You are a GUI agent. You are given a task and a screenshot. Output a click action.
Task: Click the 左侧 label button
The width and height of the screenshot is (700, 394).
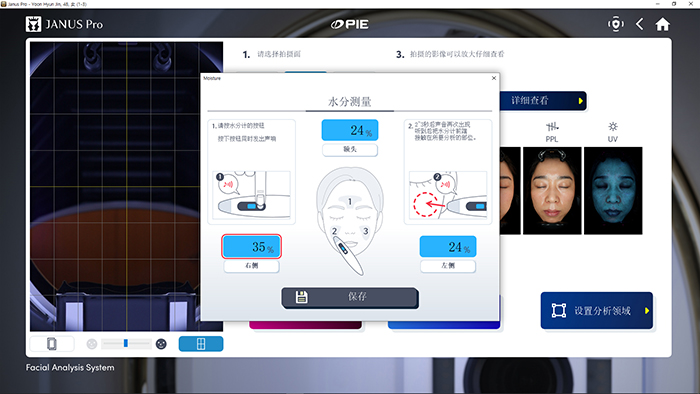pos(448,265)
